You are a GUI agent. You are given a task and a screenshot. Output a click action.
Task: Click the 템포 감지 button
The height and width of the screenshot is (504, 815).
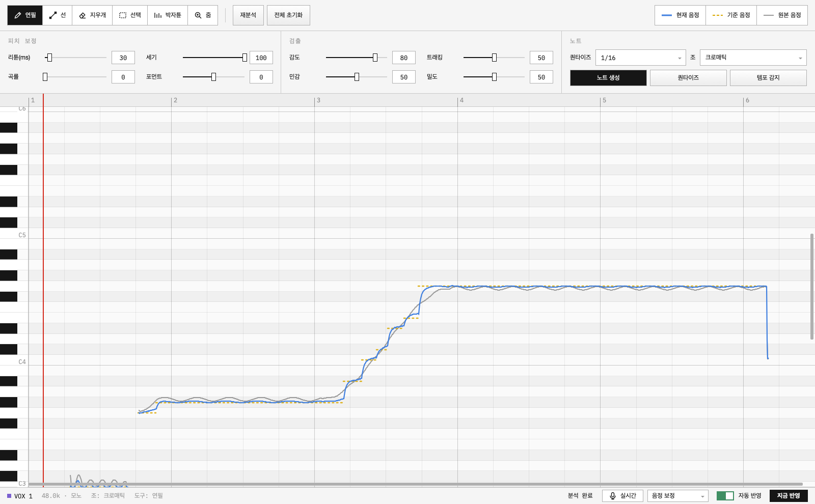[768, 77]
